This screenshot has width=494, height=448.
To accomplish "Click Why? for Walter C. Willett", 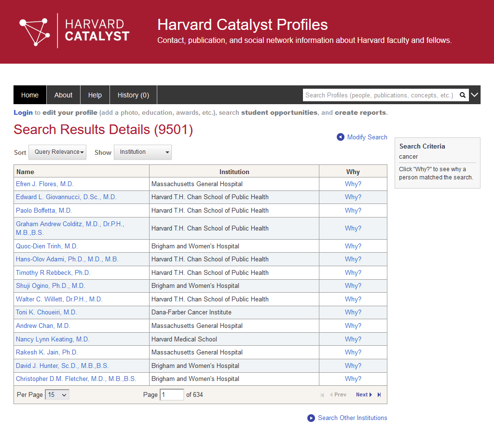I will [x=353, y=299].
